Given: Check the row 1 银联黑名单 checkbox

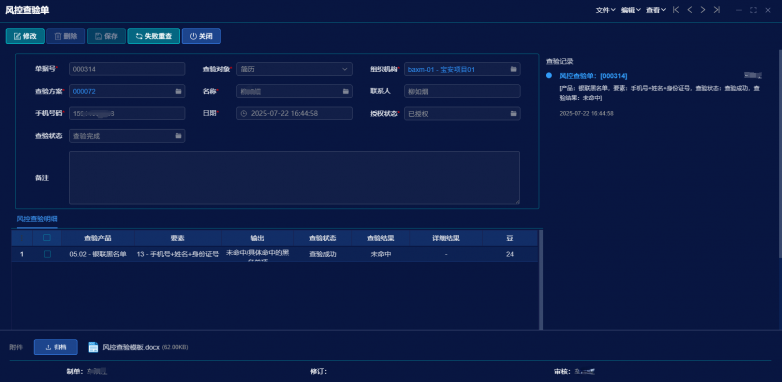Looking at the screenshot, I should [47, 254].
